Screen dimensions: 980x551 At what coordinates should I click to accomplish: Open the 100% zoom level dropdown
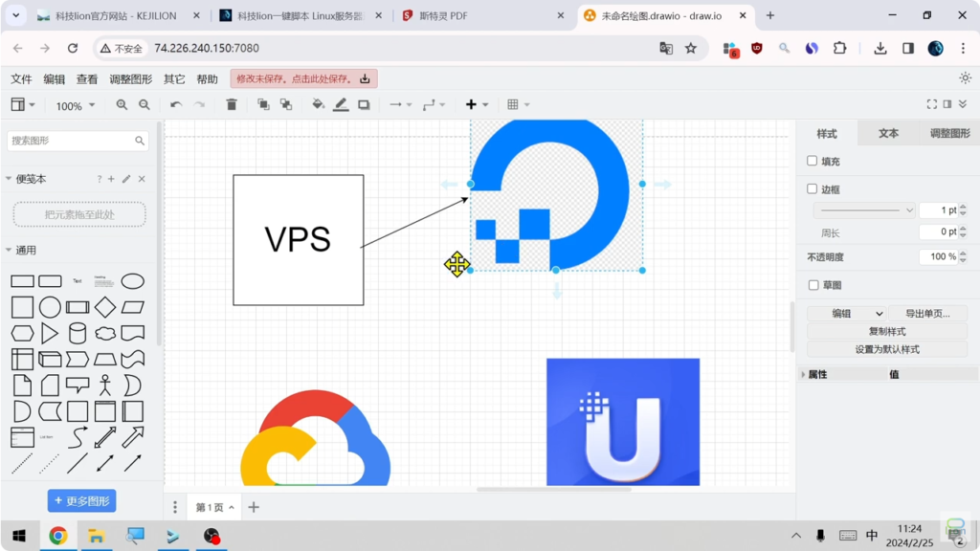[x=76, y=106]
